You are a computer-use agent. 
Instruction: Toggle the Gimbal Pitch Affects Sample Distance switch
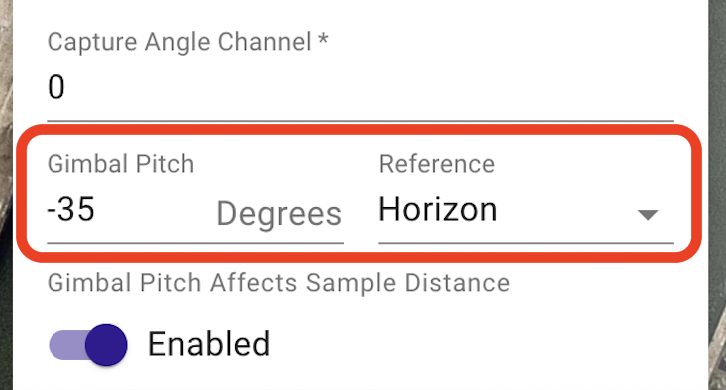pos(88,345)
